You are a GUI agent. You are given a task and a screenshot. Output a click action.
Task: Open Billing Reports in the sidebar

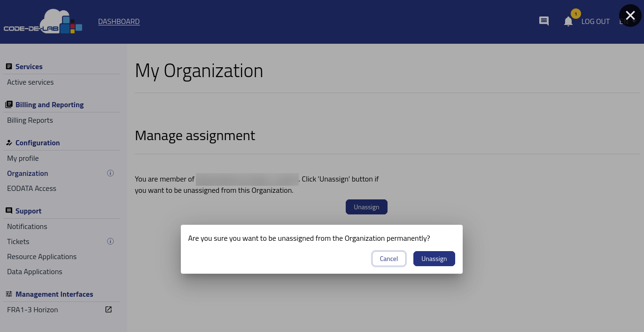pyautogui.click(x=30, y=120)
